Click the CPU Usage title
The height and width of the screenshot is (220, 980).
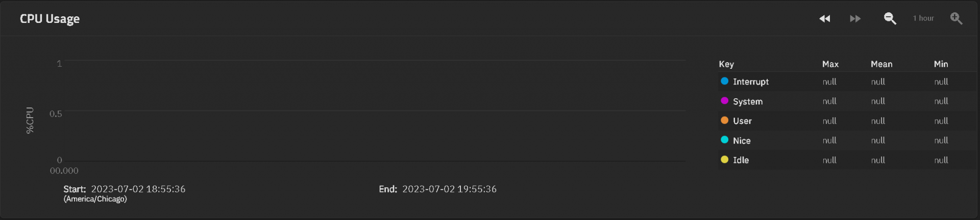click(x=50, y=19)
